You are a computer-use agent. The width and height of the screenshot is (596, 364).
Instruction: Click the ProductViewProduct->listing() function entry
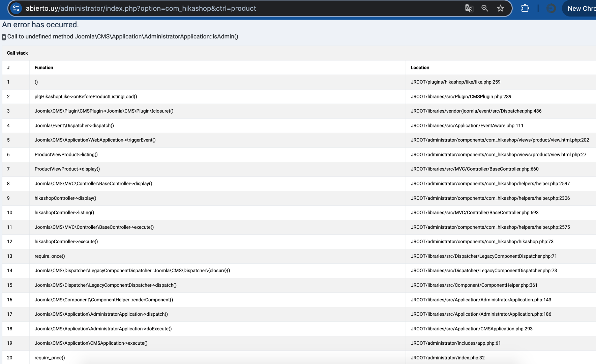tap(66, 154)
